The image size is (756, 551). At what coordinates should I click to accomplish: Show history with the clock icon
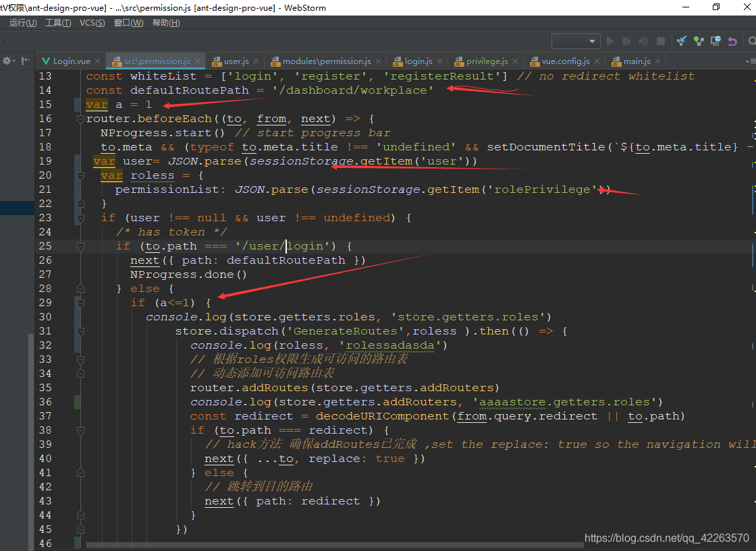click(715, 41)
